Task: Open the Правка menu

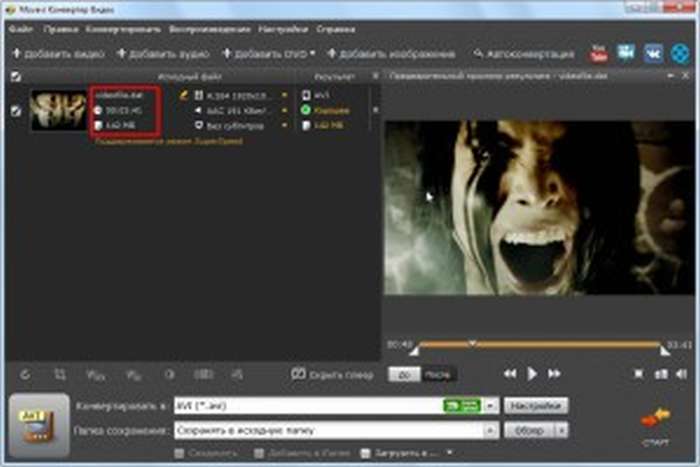Action: coord(61,29)
